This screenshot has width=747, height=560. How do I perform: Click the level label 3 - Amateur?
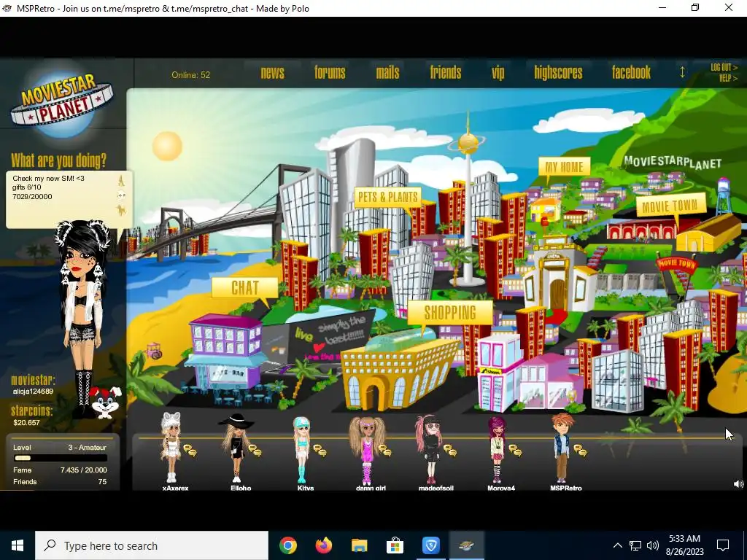coord(88,448)
